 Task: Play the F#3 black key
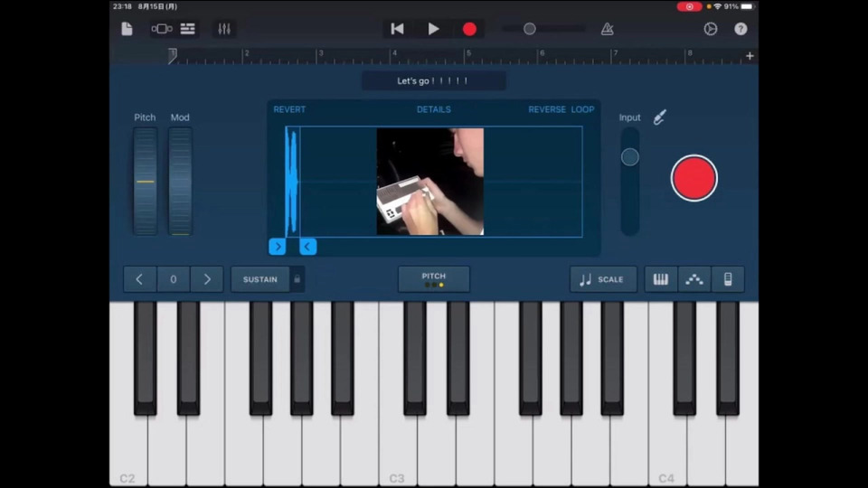[531, 357]
